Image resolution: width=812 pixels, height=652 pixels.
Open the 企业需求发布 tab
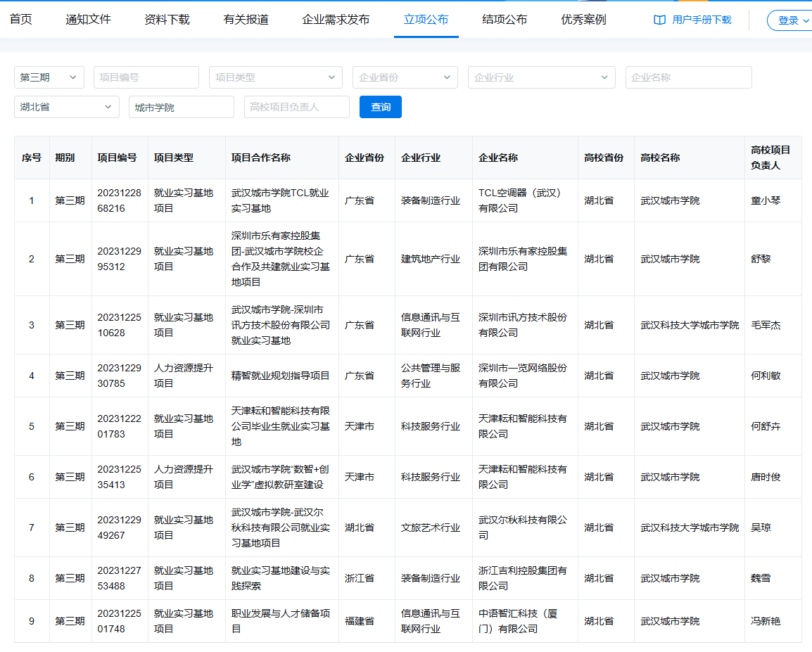click(336, 20)
